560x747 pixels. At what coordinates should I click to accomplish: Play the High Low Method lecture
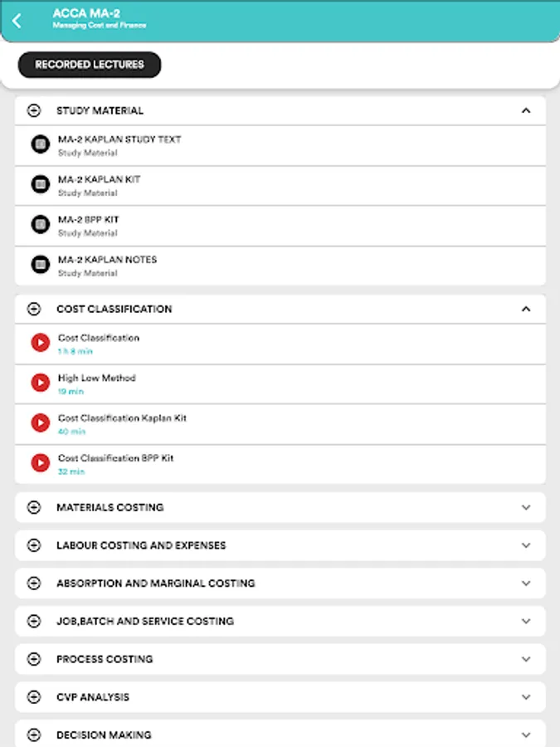pyautogui.click(x=40, y=383)
